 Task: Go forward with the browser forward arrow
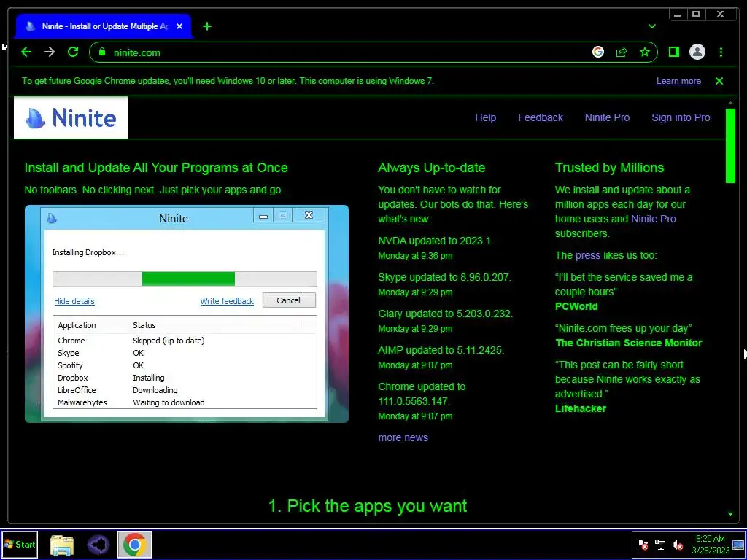pyautogui.click(x=50, y=52)
